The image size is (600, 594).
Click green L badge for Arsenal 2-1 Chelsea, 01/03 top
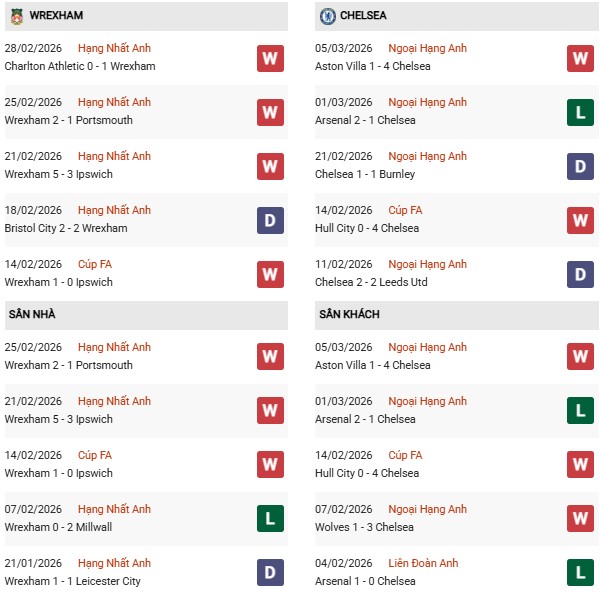coord(580,112)
